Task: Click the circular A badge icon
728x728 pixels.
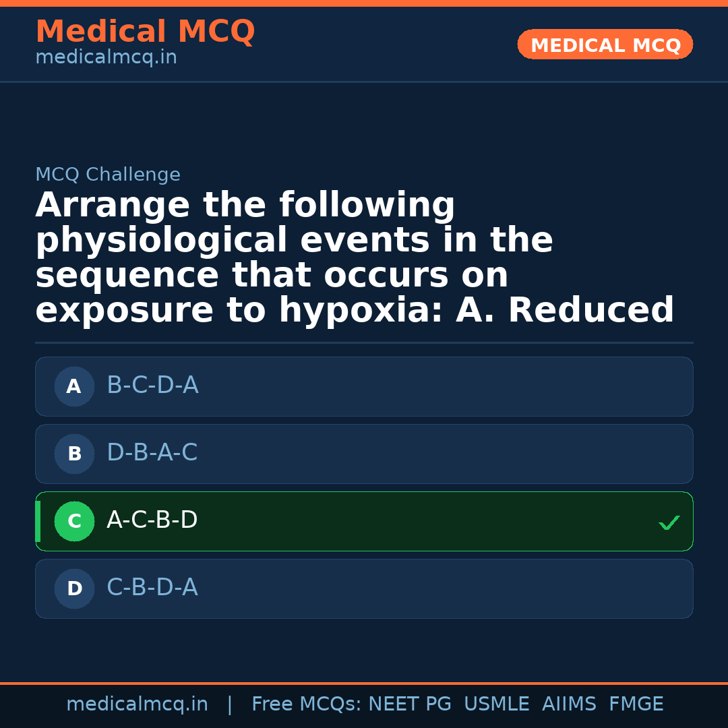Action: coord(74,386)
